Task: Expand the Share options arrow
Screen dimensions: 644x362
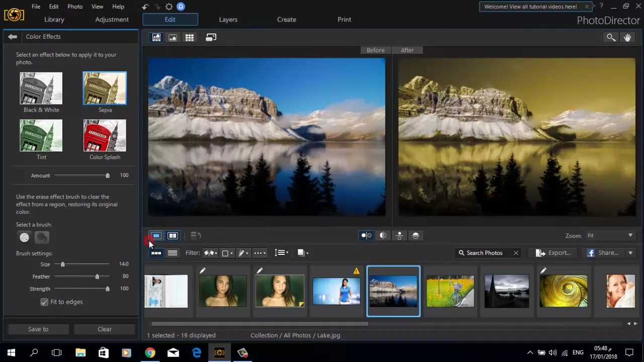Action: click(x=630, y=253)
